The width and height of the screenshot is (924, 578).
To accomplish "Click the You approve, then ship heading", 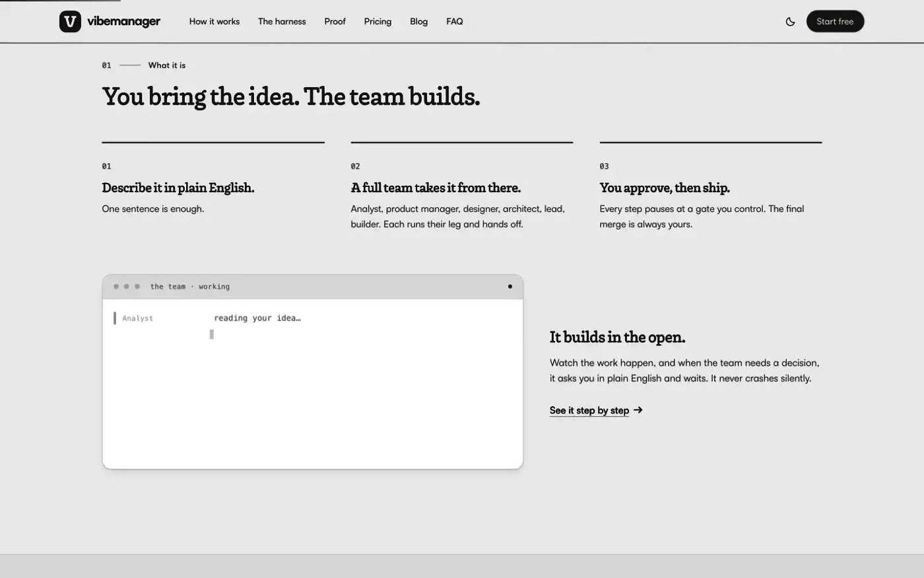I will point(665,188).
